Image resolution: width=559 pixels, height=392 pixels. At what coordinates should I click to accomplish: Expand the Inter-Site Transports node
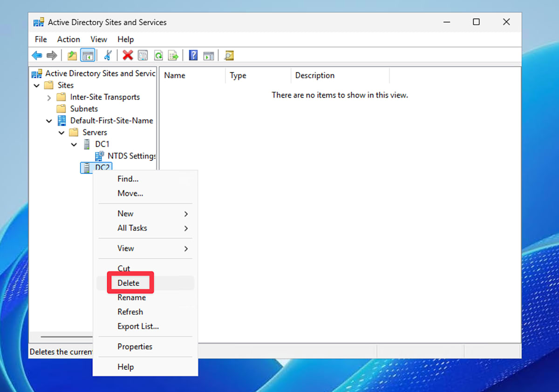pyautogui.click(x=49, y=97)
